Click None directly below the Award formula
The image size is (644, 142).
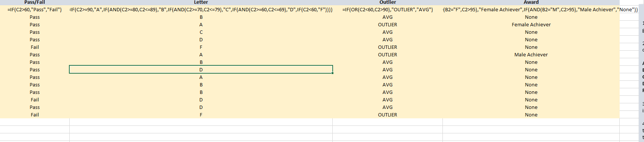point(531,17)
